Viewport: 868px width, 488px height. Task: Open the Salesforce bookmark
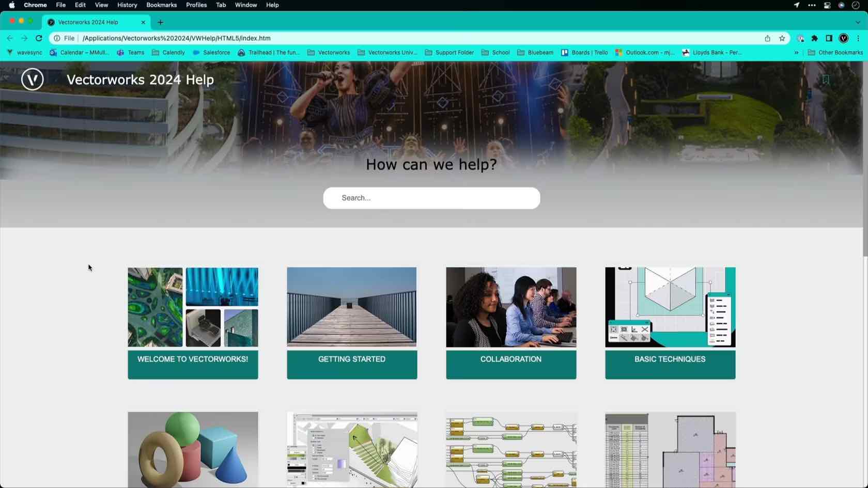click(211, 53)
